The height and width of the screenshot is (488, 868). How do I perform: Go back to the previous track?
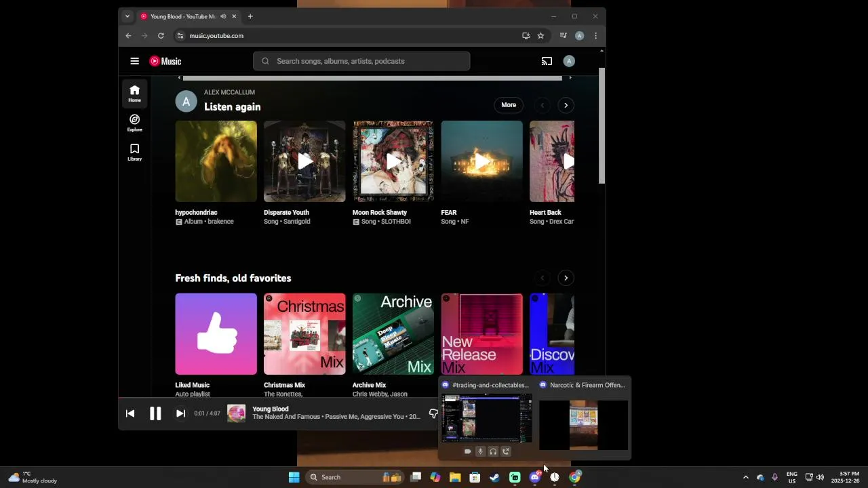(x=130, y=413)
